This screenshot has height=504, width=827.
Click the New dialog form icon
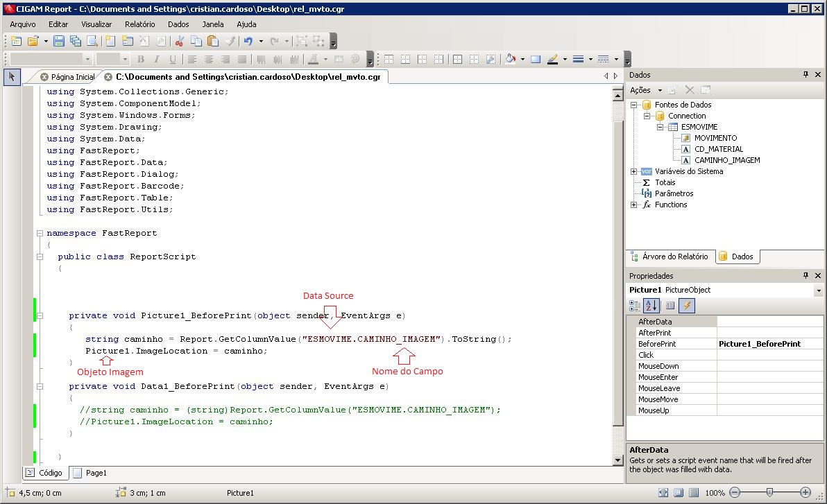(x=127, y=41)
